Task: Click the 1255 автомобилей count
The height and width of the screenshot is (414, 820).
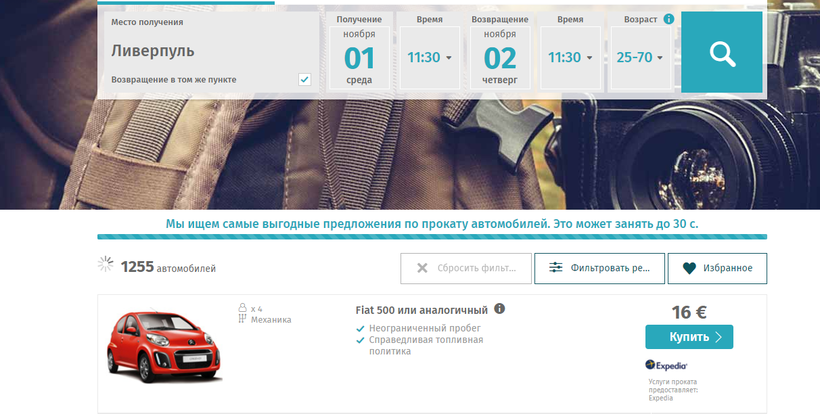Action: point(168,267)
